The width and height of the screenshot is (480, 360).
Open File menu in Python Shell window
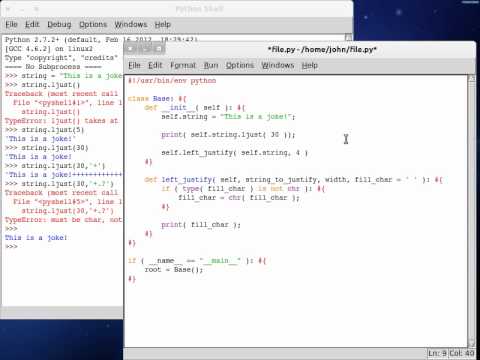pyautogui.click(x=11, y=24)
